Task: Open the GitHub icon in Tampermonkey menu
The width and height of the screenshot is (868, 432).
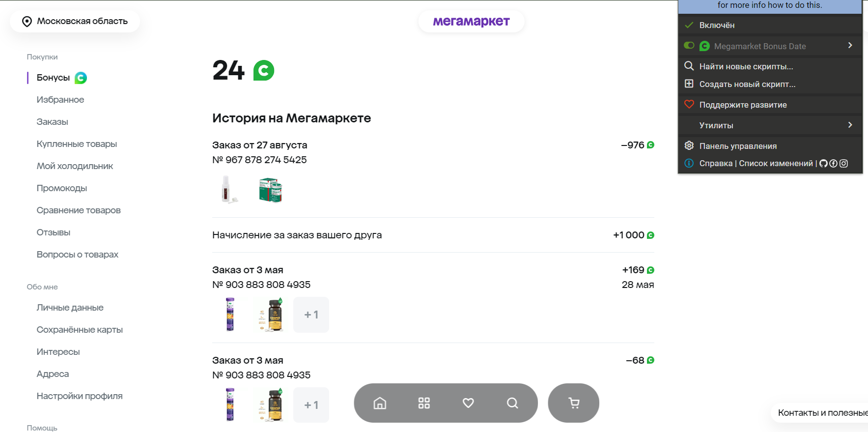Action: tap(823, 164)
